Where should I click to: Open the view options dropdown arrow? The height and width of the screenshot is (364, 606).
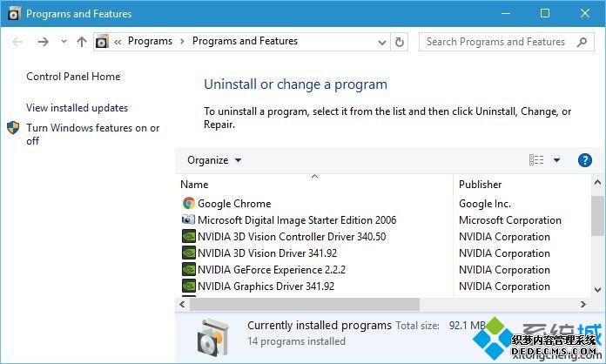coord(556,160)
